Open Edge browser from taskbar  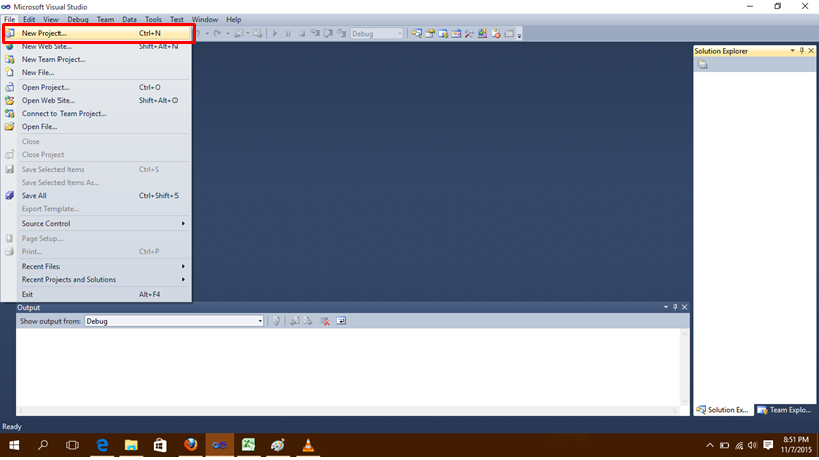(x=102, y=445)
